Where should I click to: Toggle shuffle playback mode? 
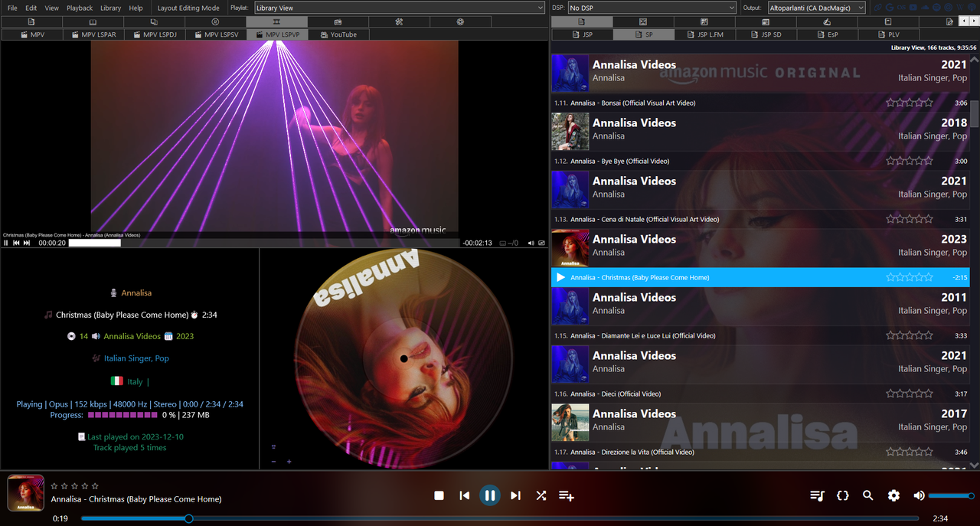541,495
